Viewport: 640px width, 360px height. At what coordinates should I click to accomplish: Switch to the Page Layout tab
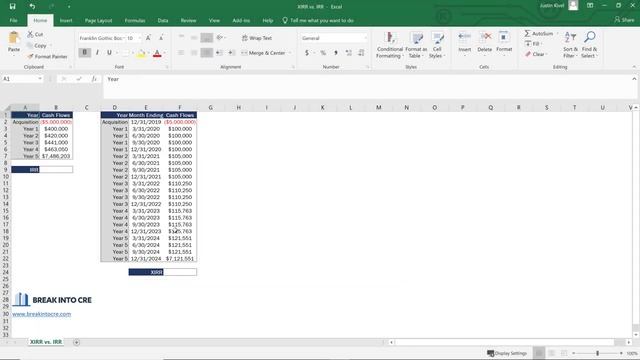point(98,20)
